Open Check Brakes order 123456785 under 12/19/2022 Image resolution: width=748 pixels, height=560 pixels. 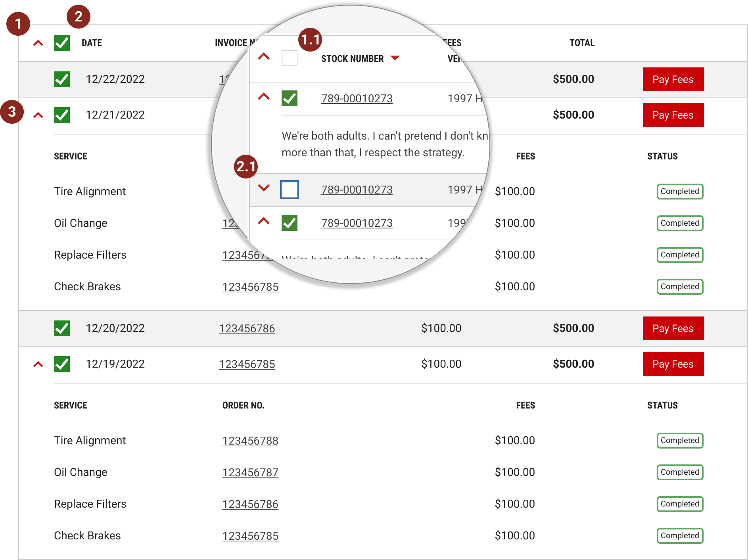pos(250,536)
